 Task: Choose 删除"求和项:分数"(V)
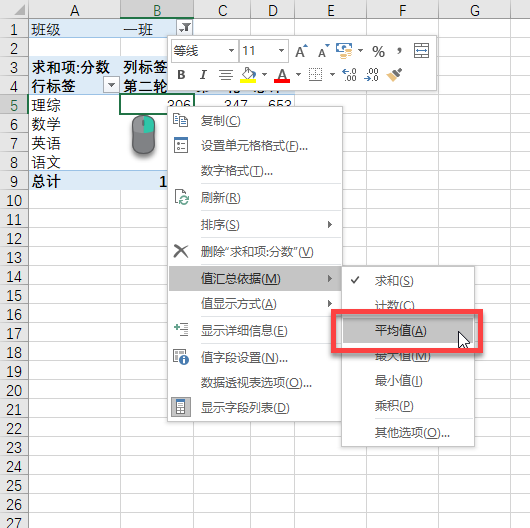[255, 251]
